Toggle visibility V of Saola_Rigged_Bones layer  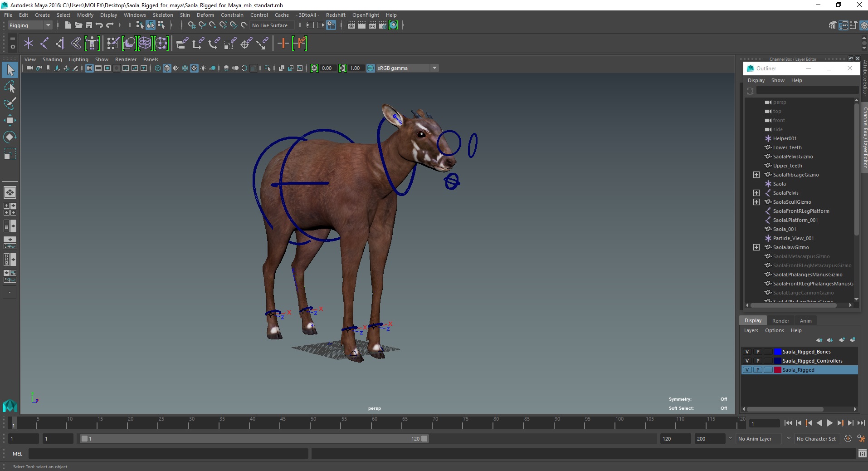click(x=747, y=352)
